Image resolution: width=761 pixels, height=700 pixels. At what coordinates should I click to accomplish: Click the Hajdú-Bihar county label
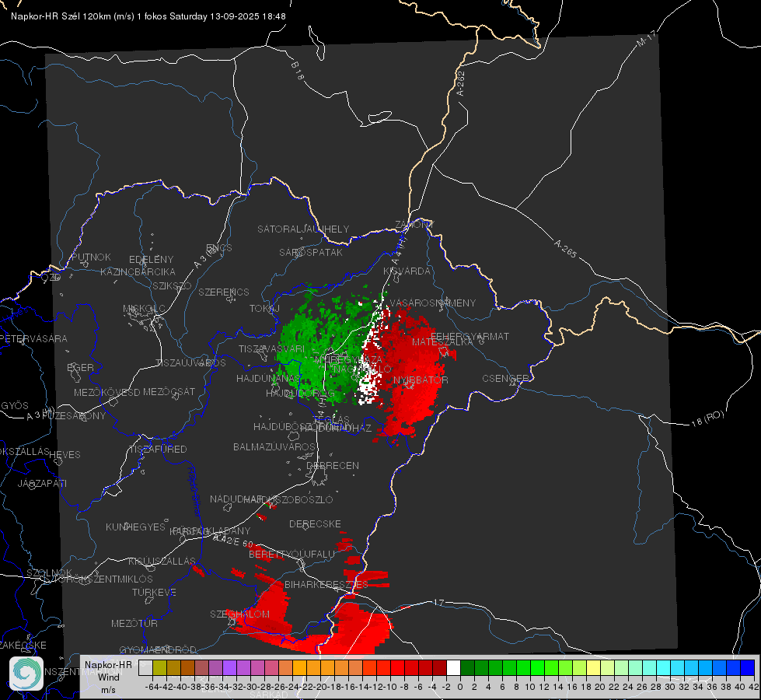coord(194,492)
